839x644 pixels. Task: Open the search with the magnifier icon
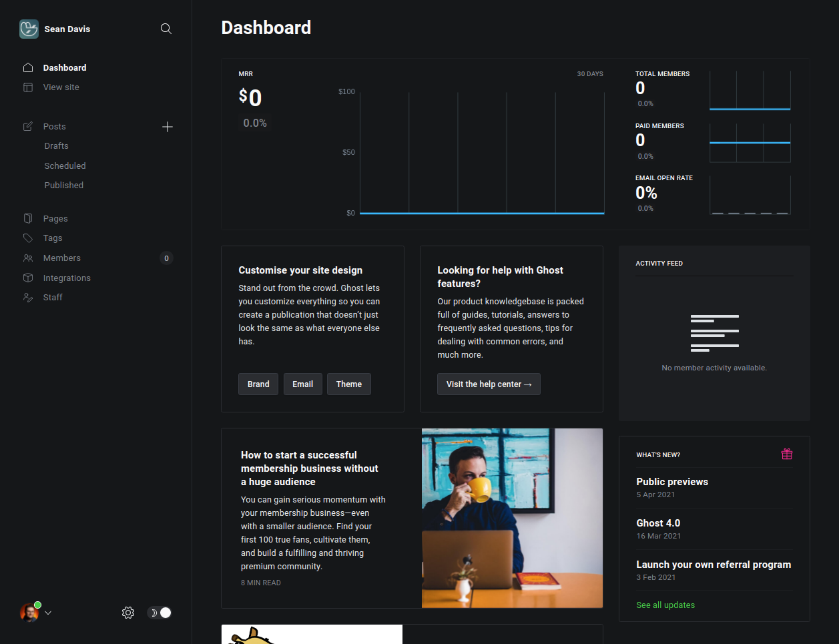click(166, 29)
